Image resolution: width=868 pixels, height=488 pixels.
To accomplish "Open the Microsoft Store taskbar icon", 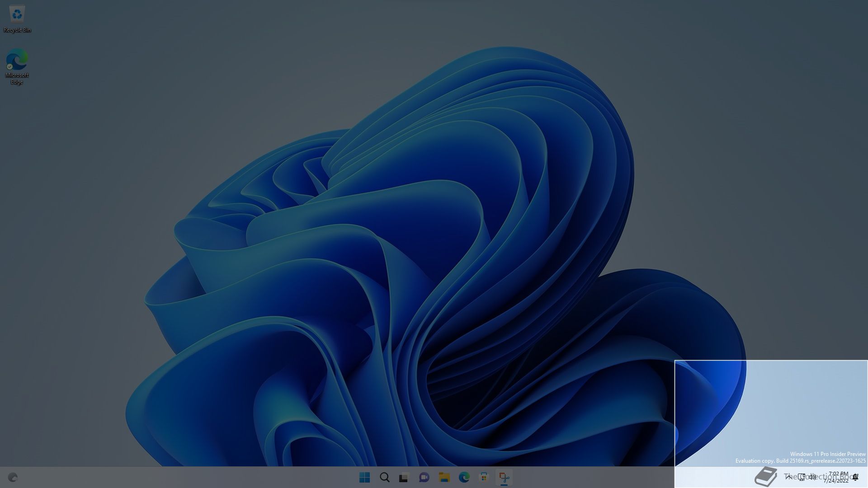I will pos(484,477).
